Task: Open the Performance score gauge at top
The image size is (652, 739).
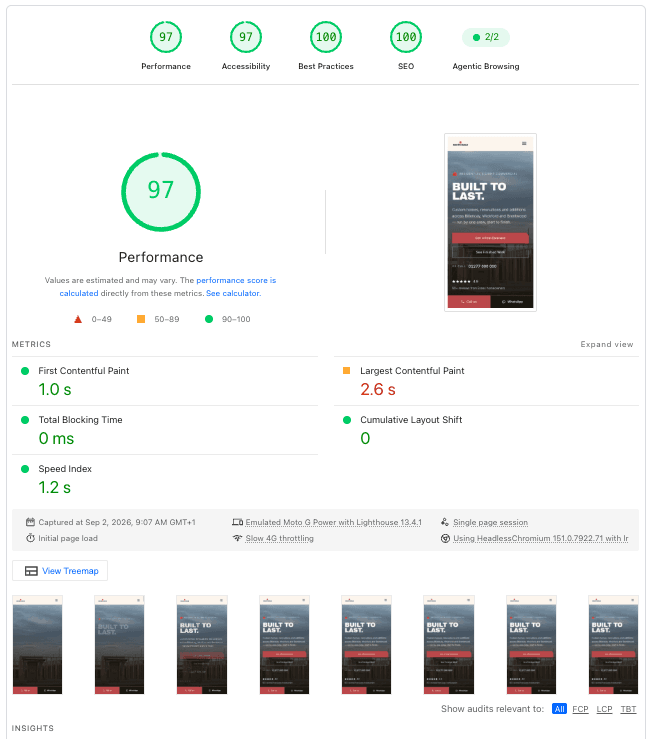Action: click(165, 37)
